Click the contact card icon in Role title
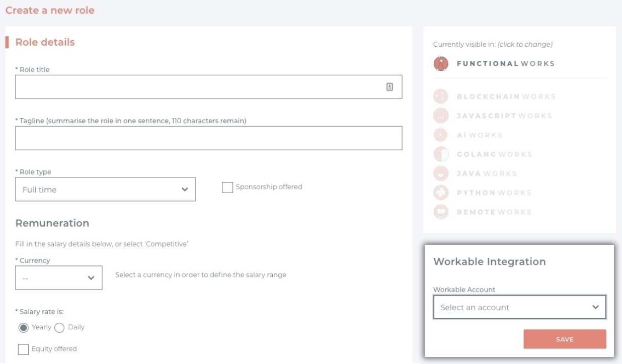Viewport: 622px width, 364px height. click(x=390, y=87)
